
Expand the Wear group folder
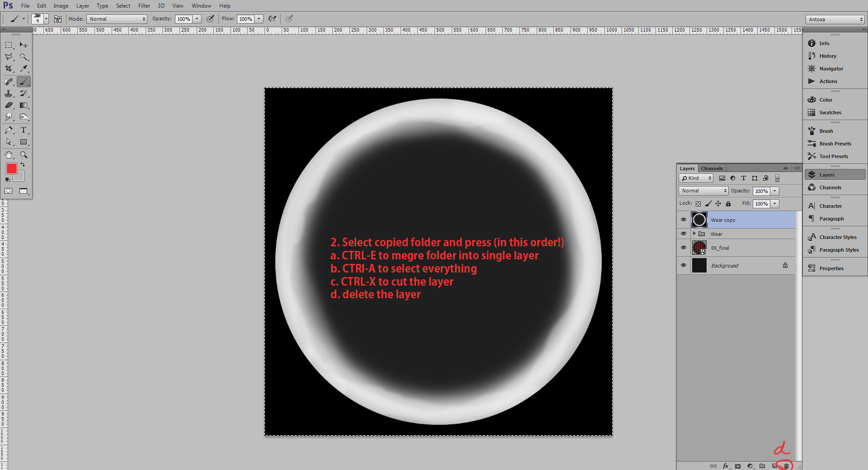[x=694, y=234]
